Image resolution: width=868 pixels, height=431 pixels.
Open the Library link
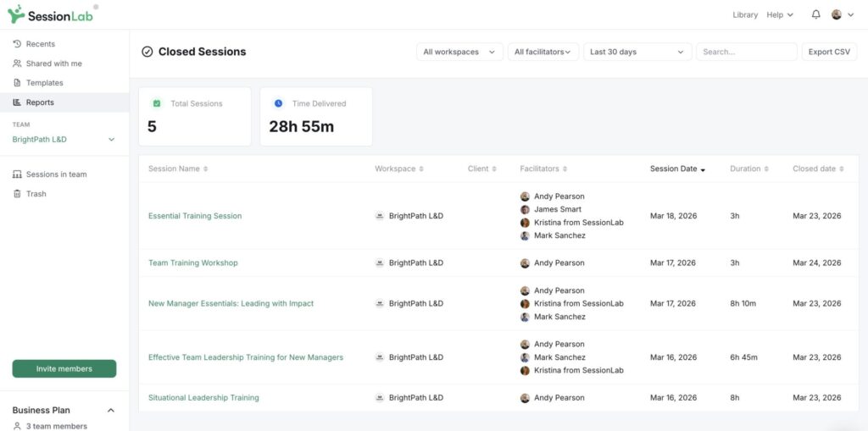[745, 15]
